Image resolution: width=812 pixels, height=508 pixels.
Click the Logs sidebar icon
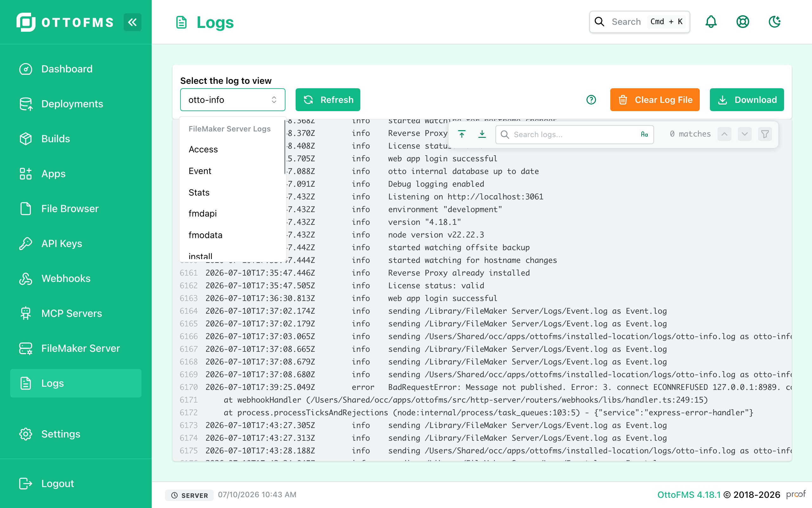click(26, 383)
